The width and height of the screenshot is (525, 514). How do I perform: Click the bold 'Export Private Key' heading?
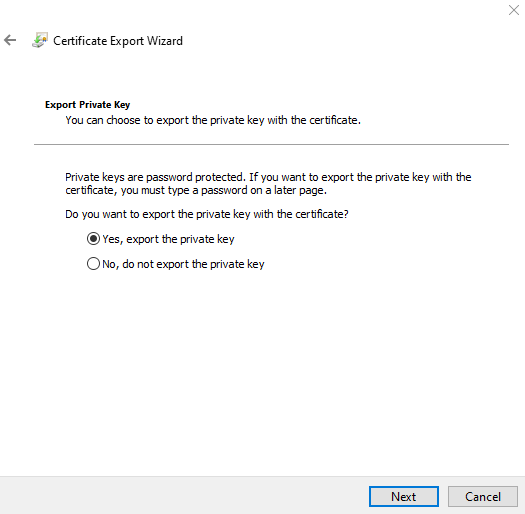87,105
